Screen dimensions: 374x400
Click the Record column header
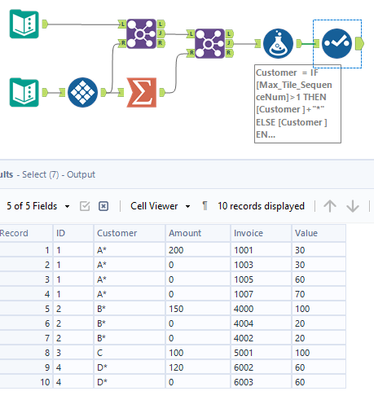(x=26, y=233)
